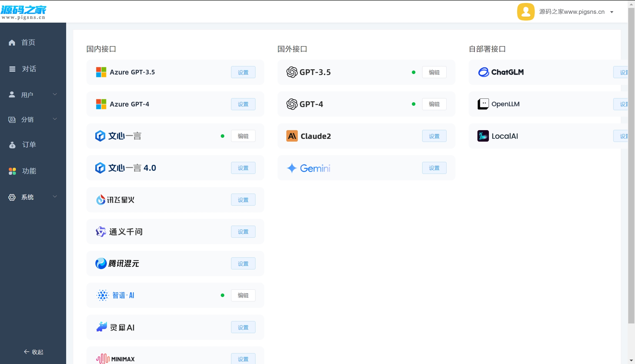
Task: Click the Microsoft logo of Azure GPT-3.5
Action: [x=101, y=72]
